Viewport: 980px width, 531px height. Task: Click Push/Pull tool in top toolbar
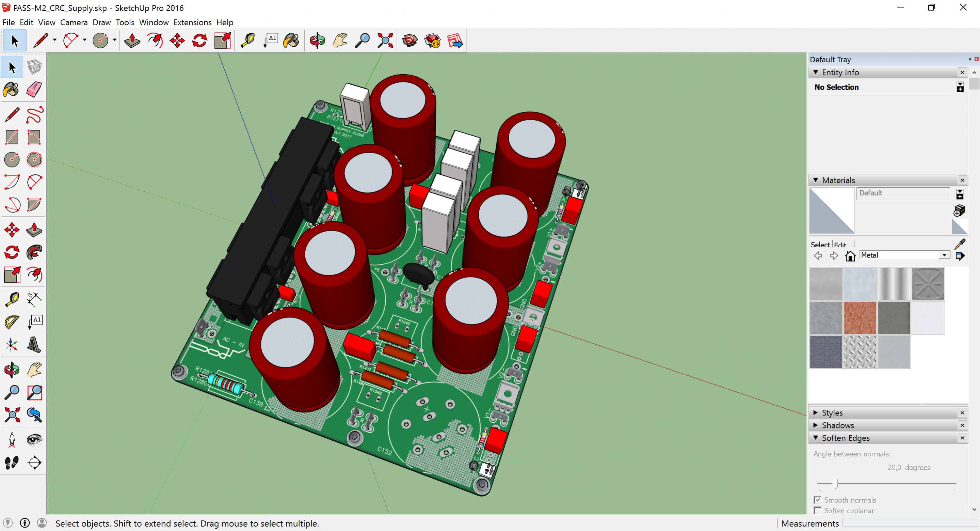click(x=132, y=40)
